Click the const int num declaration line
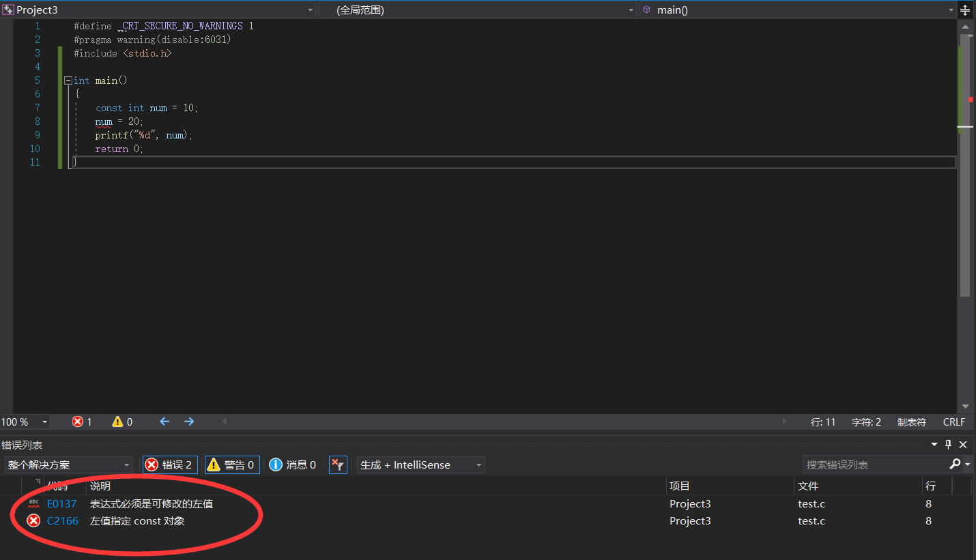Viewport: 976px width, 560px height. click(x=147, y=108)
